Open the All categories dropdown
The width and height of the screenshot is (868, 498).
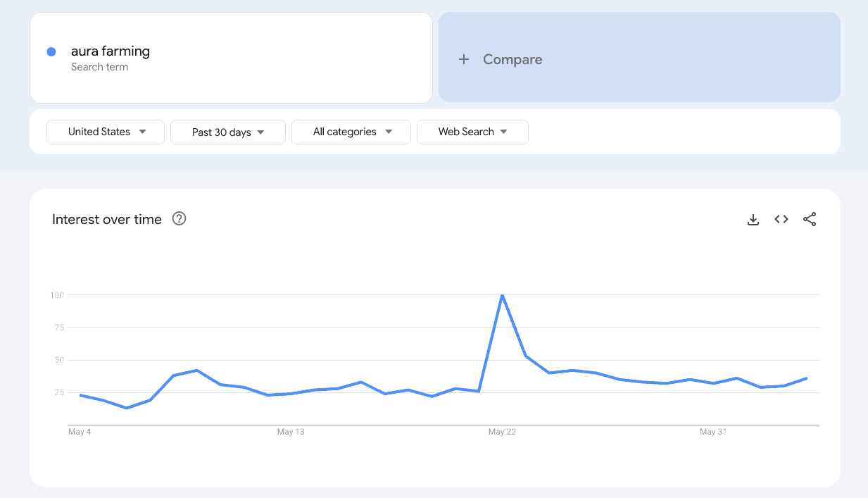point(351,132)
